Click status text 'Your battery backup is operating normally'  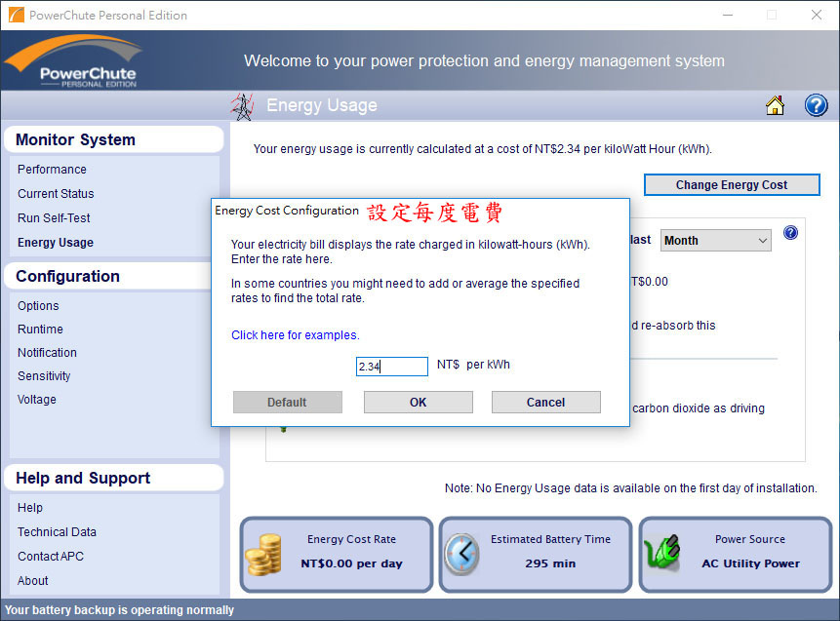[119, 610]
